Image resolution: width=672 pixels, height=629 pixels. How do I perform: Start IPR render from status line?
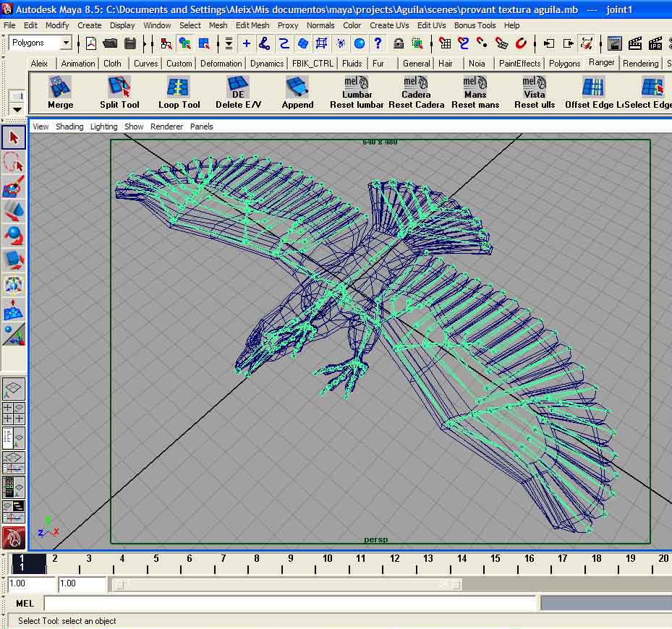pos(655,43)
